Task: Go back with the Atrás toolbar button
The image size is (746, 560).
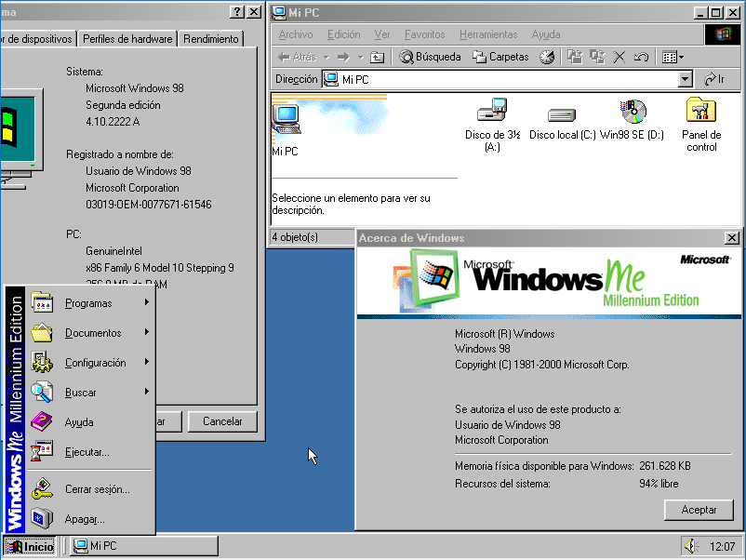Action: [x=298, y=57]
